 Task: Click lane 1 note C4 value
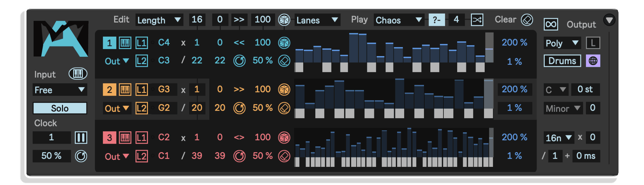tap(164, 43)
